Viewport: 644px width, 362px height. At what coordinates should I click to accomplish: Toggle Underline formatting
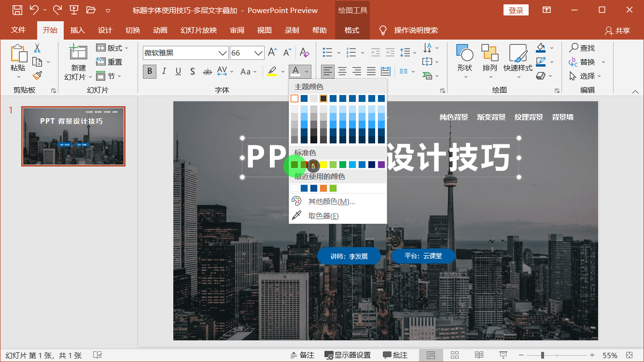(178, 71)
